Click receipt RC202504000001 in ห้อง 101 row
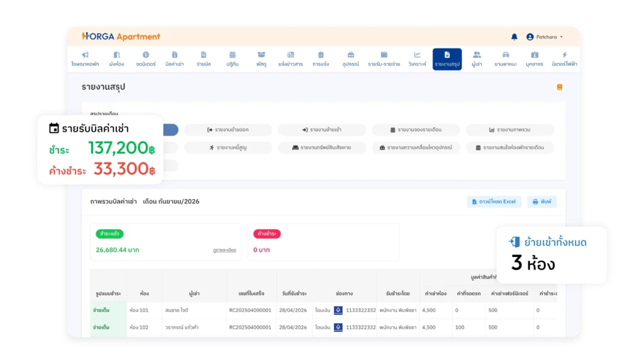The width and height of the screenshot is (644, 364). pyautogui.click(x=250, y=310)
